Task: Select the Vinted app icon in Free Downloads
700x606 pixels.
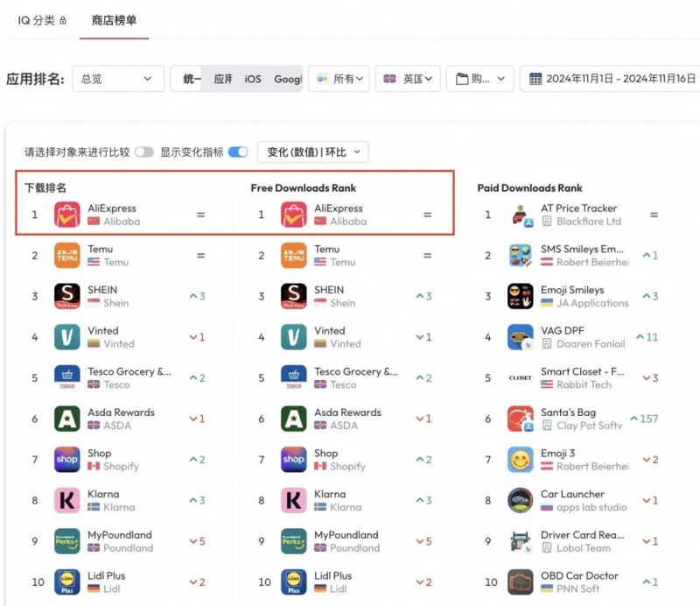Action: coord(294,337)
